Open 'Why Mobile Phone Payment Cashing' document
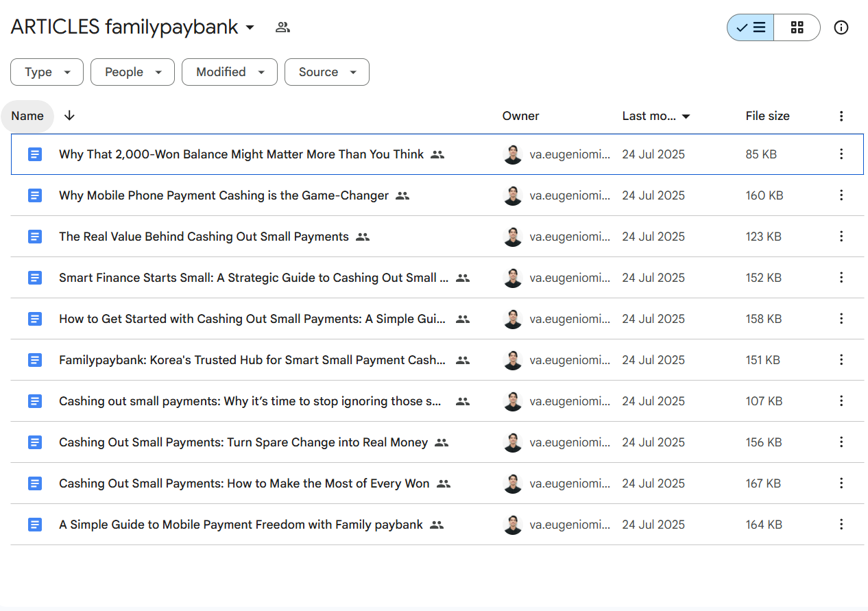This screenshot has height=611, width=868. 224,195
